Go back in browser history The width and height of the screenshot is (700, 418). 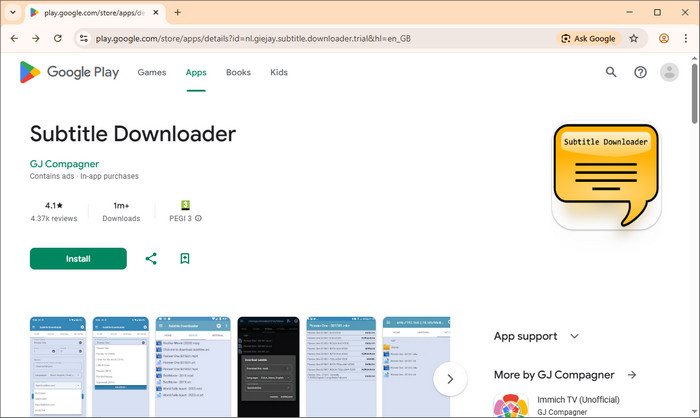point(14,38)
